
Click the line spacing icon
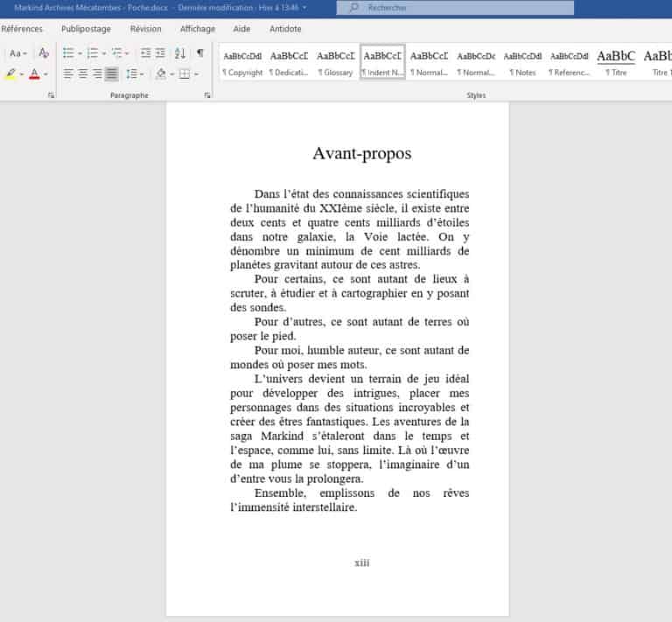click(131, 74)
